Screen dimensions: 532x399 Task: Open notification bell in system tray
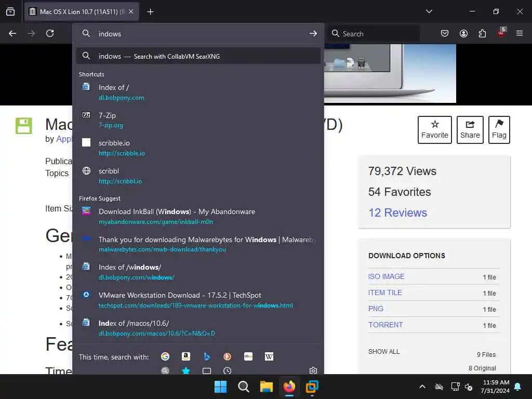point(518,387)
